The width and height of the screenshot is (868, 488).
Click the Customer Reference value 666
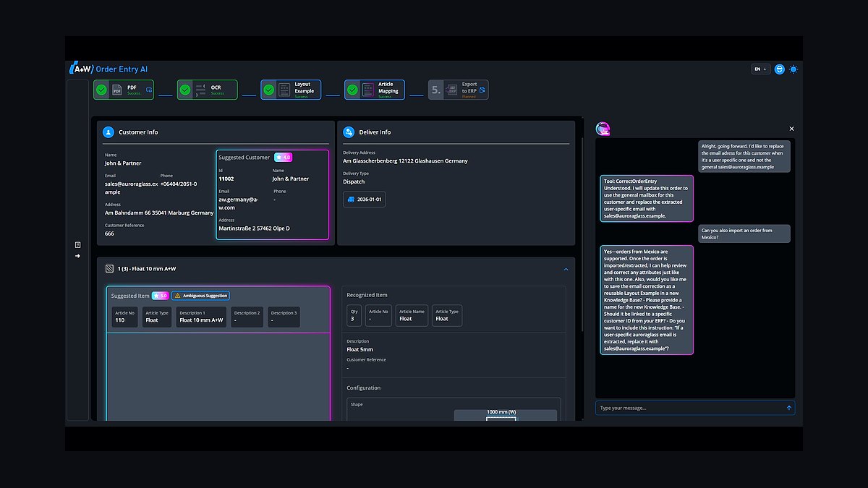109,234
